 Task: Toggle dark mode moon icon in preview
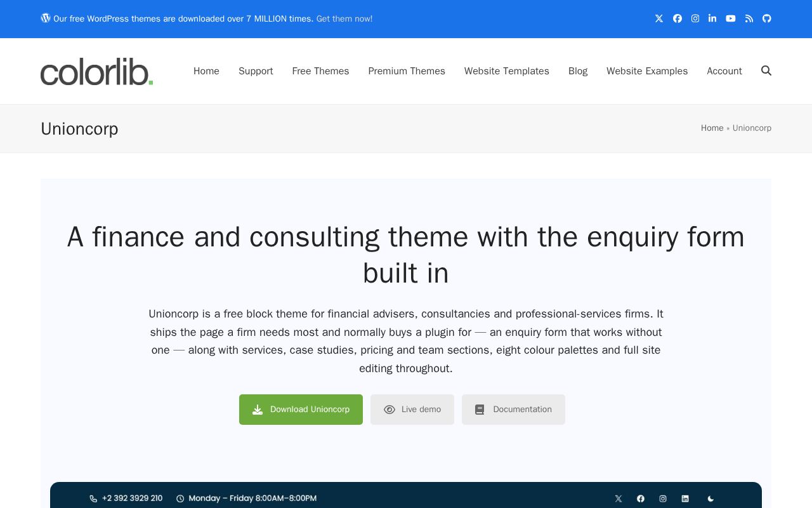point(710,498)
